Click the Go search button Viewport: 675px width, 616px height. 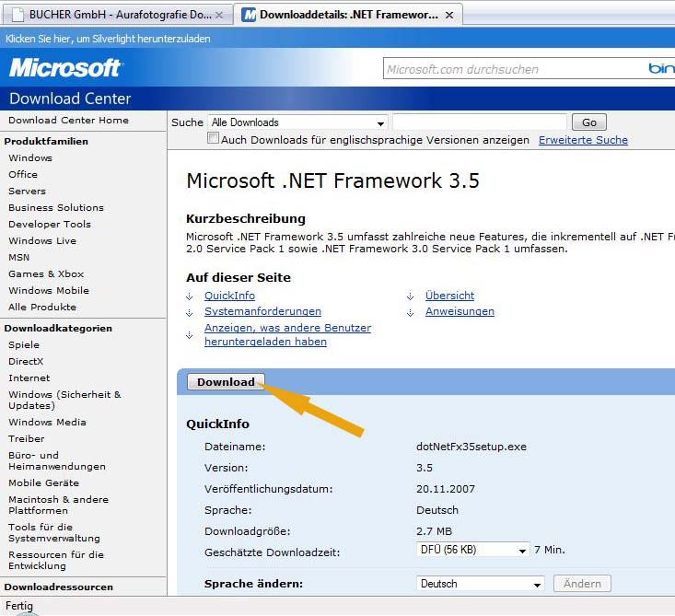coord(589,122)
